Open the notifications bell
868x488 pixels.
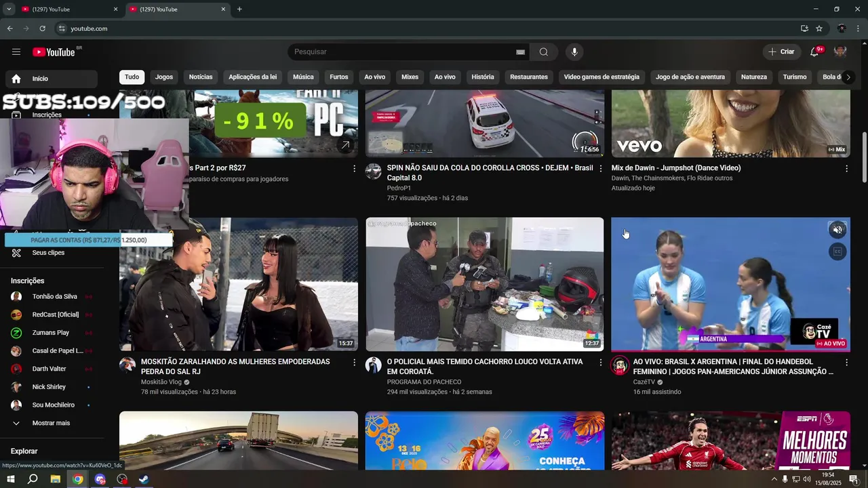[x=815, y=52]
